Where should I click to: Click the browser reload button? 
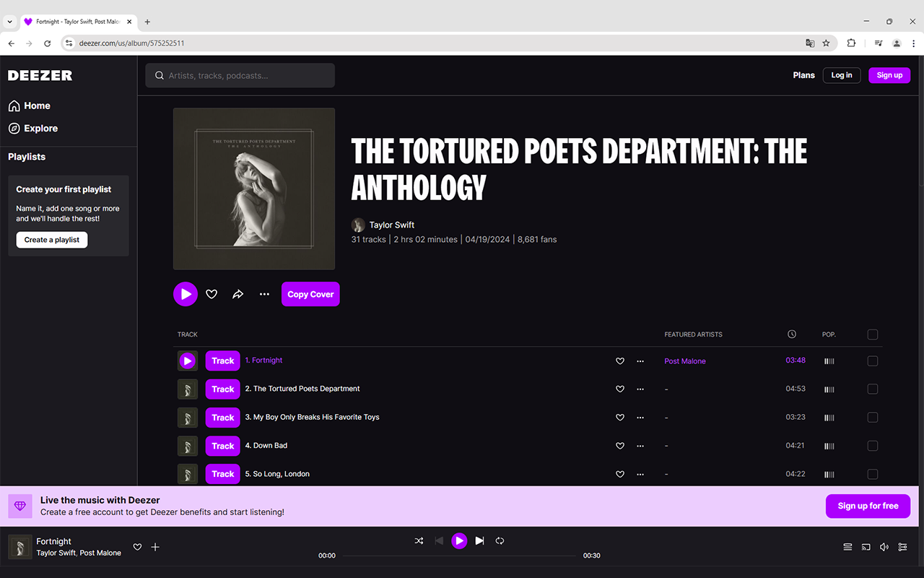click(x=48, y=43)
